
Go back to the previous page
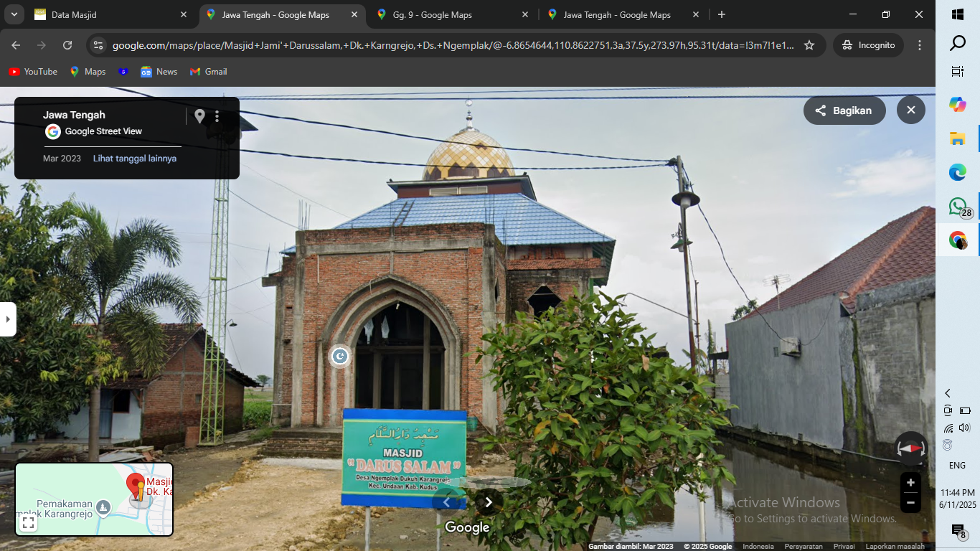click(x=16, y=45)
